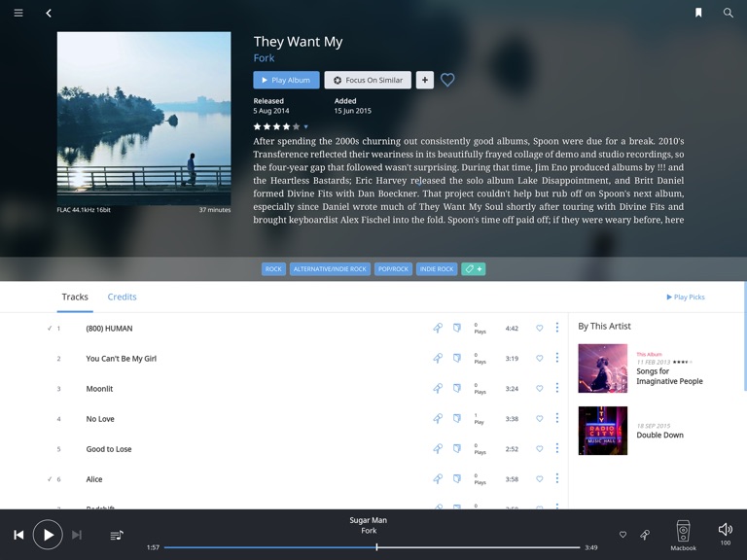Open the three-dot menu for Good to Lose
This screenshot has height=560, width=747.
(557, 448)
